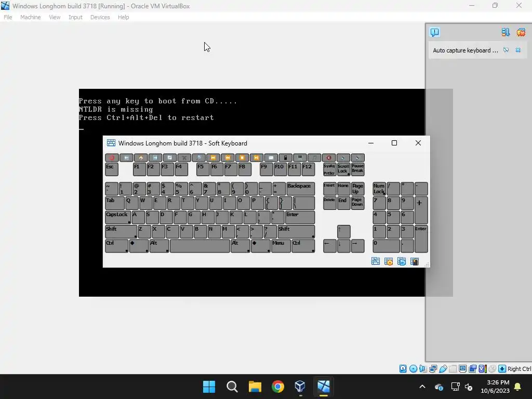Click the browser refresh multimedia key
Screen dimensions: 532x399
click(170, 158)
